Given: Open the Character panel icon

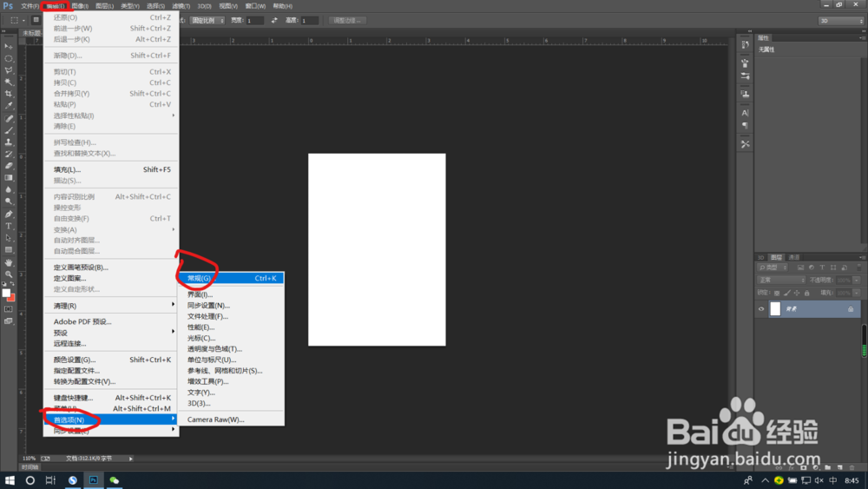Looking at the screenshot, I should pos(745,112).
